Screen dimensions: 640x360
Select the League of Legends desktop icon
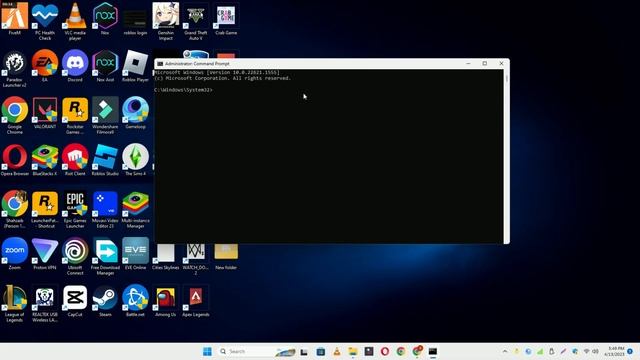click(x=15, y=304)
